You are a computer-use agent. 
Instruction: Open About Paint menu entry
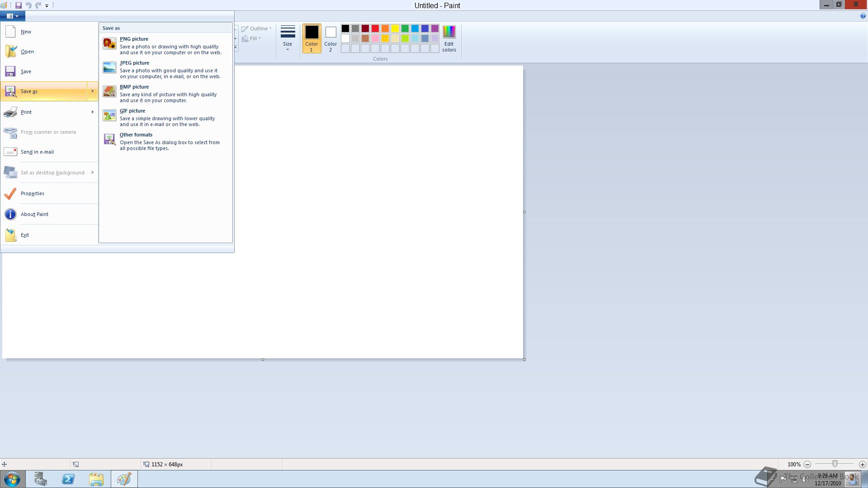pyautogui.click(x=49, y=214)
